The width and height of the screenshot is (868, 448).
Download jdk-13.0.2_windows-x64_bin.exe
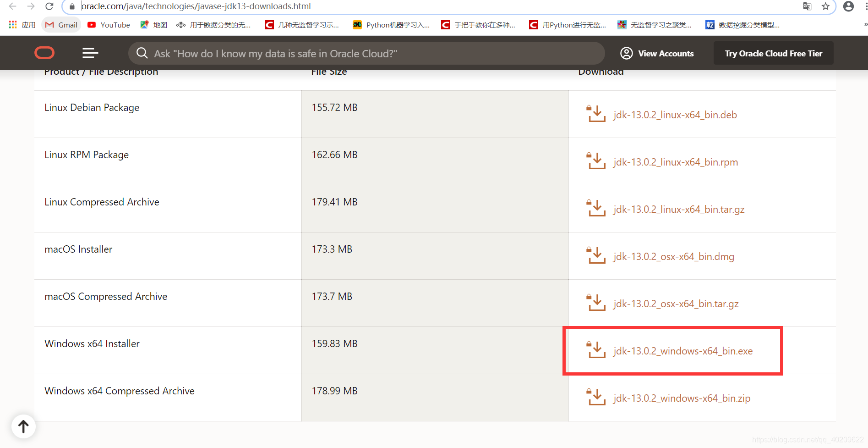click(x=683, y=351)
